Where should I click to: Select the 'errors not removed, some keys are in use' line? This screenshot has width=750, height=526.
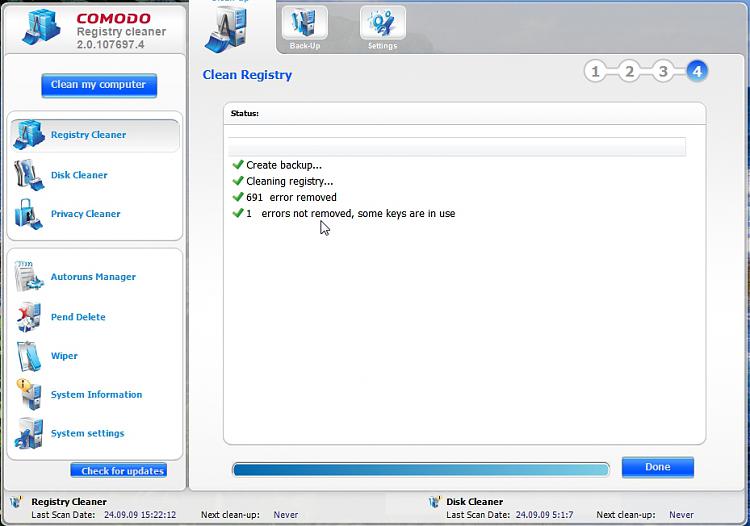[351, 214]
